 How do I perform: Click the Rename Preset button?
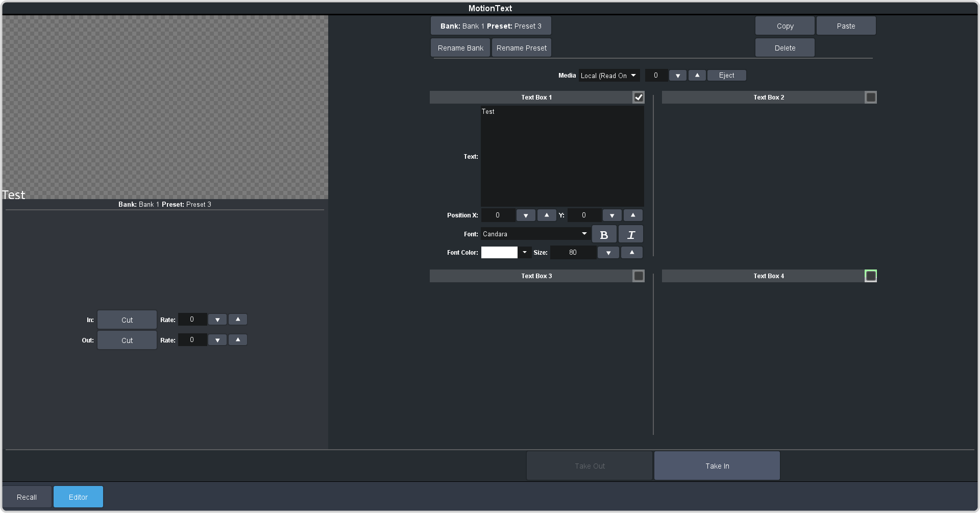521,48
